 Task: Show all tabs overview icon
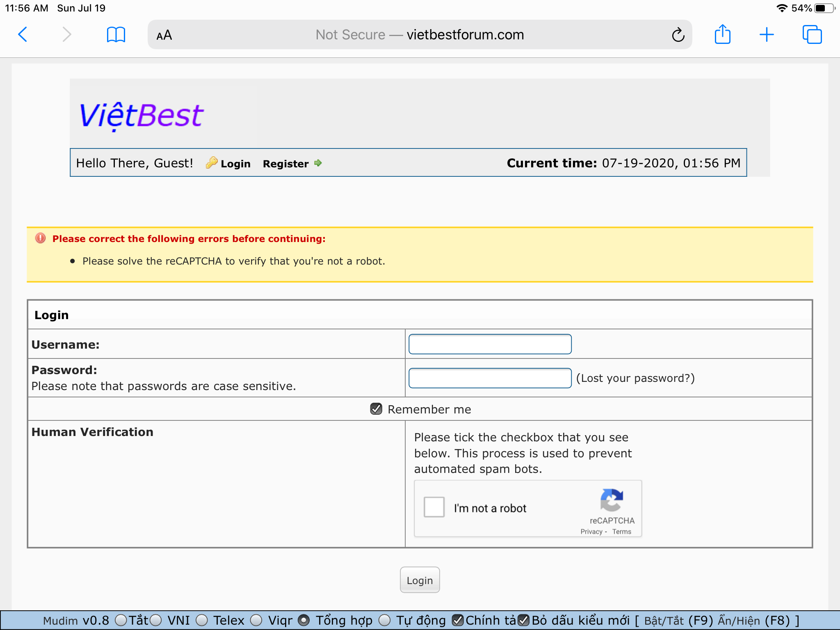coord(812,34)
